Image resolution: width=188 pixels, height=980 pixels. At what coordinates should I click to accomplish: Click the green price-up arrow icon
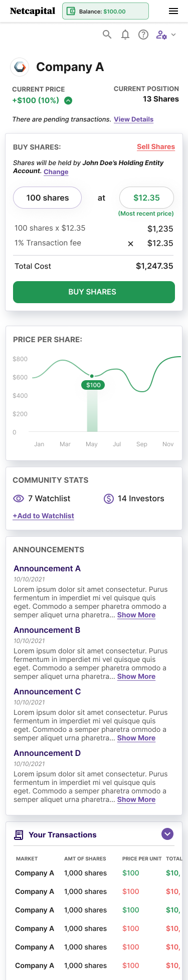[x=68, y=101]
